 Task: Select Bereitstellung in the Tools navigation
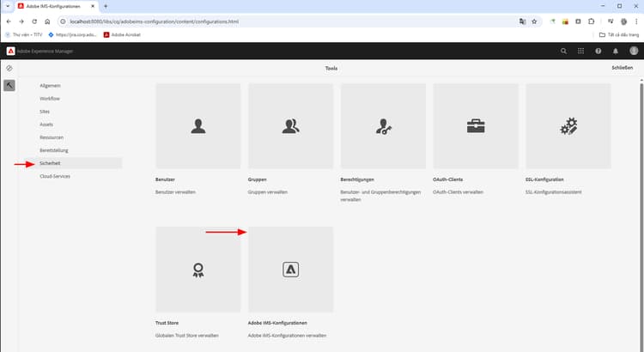54,150
